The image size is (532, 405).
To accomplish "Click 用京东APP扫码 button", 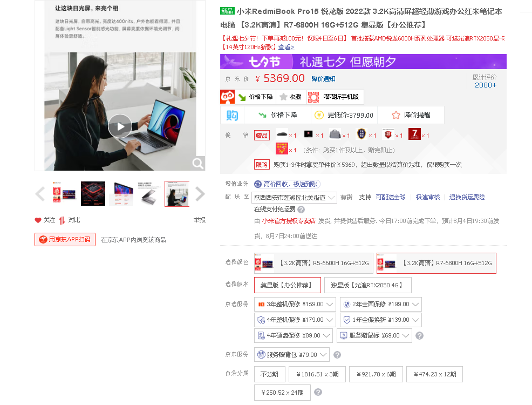I will [65, 239].
